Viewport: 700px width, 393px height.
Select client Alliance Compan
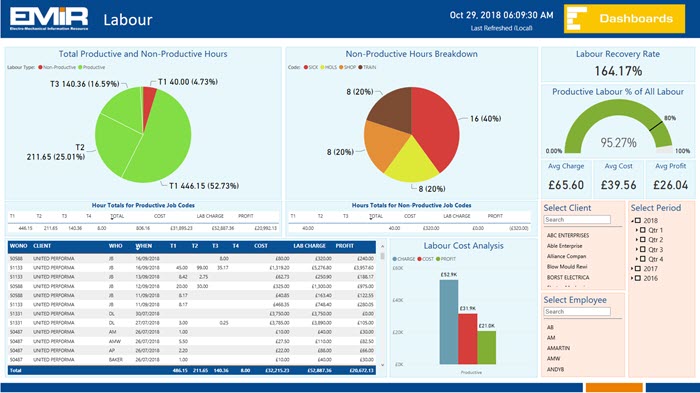[566, 256]
